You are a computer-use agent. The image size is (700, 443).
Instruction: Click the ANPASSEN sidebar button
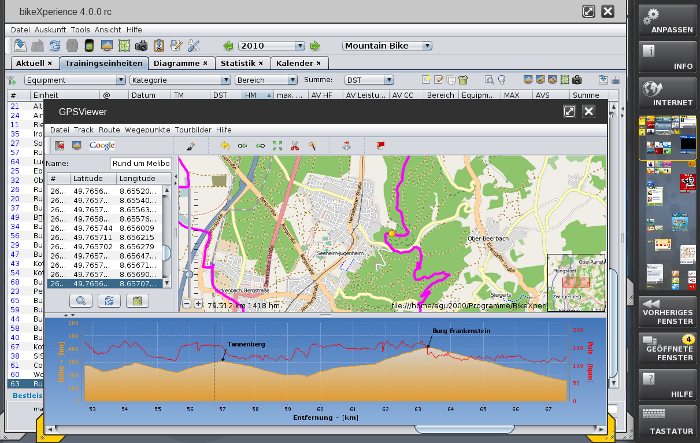[667, 21]
